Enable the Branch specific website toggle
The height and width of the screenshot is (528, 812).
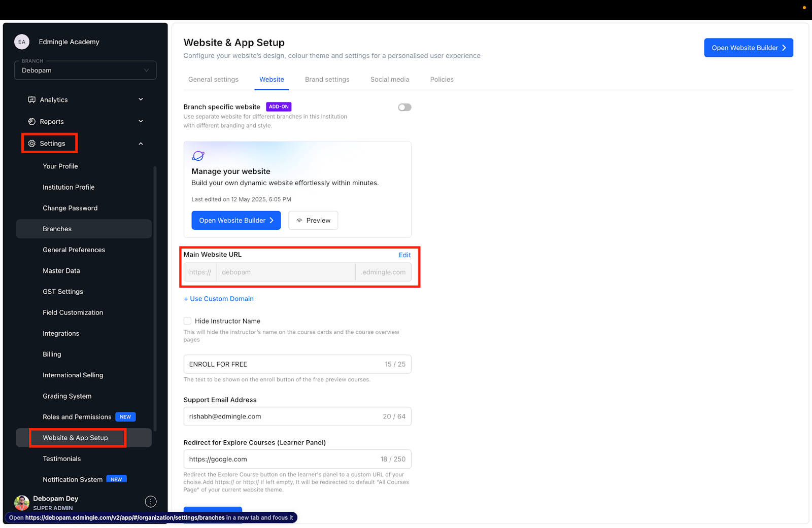pyautogui.click(x=404, y=108)
